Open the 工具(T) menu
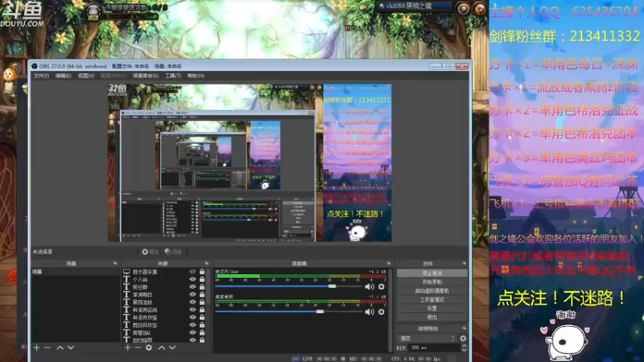Viewport: 644px width, 362px height. tap(173, 76)
